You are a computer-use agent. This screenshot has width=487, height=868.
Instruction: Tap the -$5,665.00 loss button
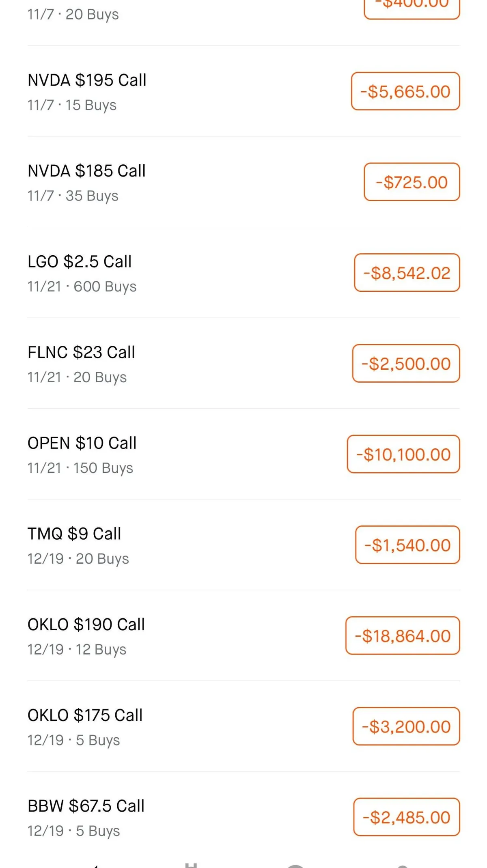pos(405,91)
